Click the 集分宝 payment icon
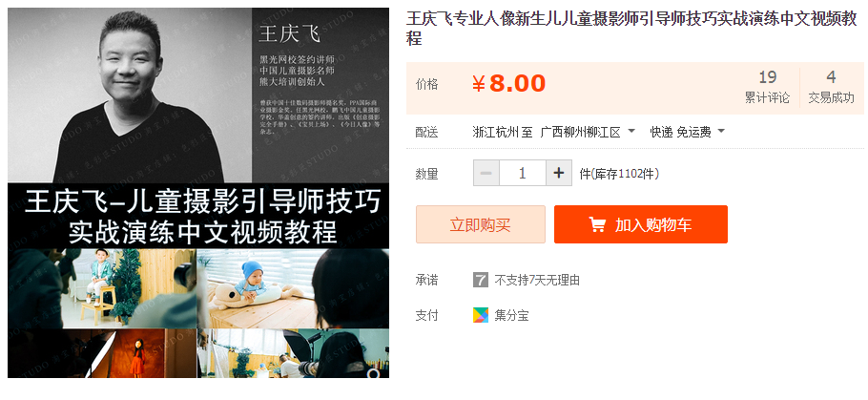 click(x=481, y=315)
